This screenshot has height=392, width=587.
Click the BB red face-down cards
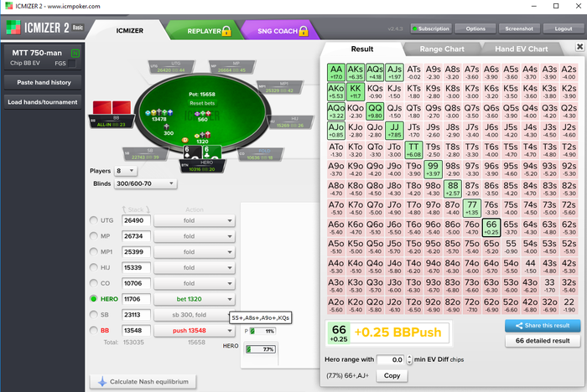coord(112,107)
